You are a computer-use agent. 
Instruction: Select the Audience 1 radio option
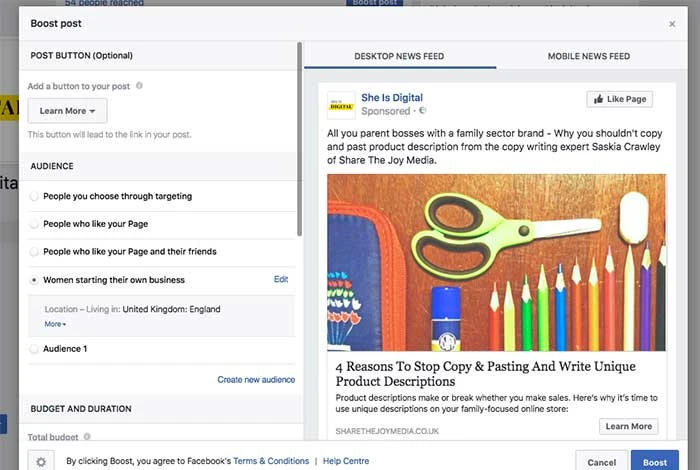pos(35,349)
